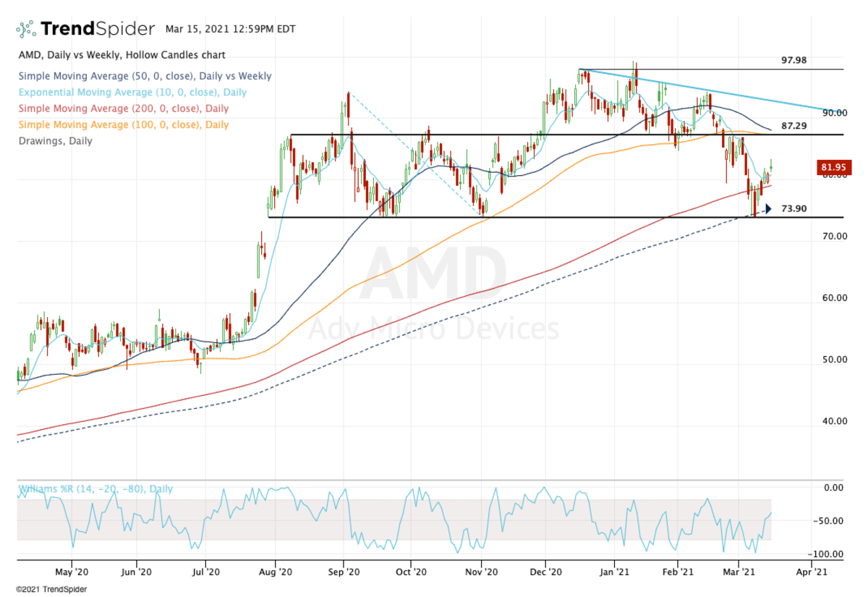Open the Drawings, Daily legend entry
This screenshot has height=597, width=868.
click(55, 140)
